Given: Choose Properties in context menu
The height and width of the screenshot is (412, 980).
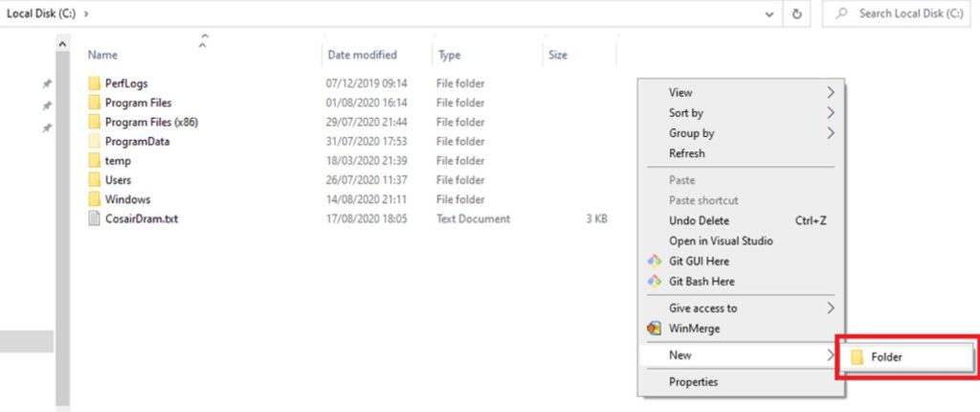Looking at the screenshot, I should click(x=742, y=382).
